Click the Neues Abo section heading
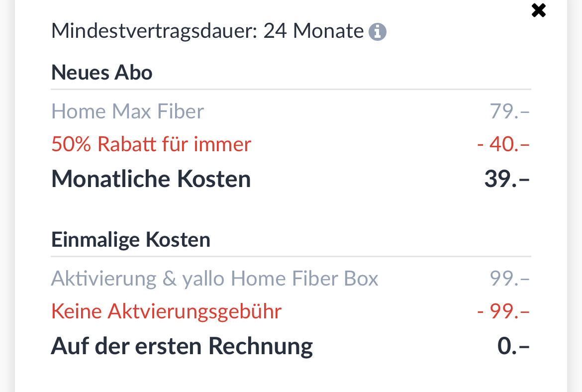The image size is (582, 392). point(102,73)
